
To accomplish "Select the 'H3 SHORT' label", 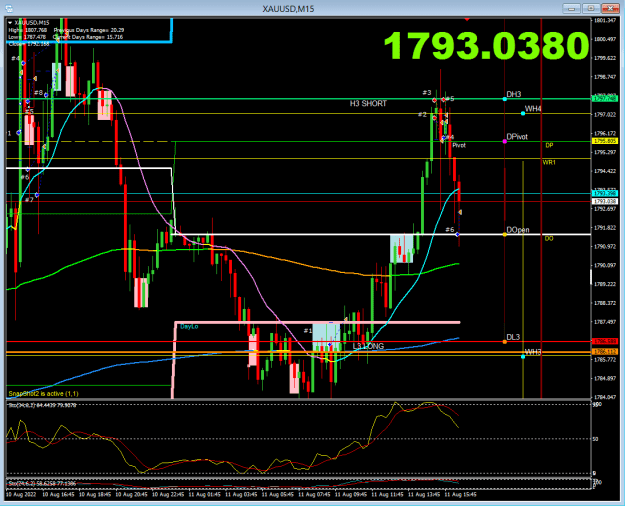I will coord(368,104).
